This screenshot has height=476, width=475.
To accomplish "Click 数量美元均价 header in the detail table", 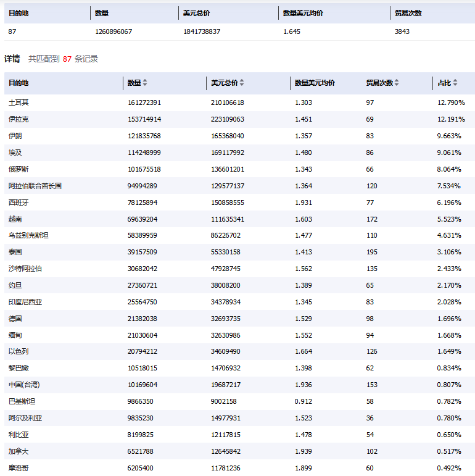I will point(315,83).
